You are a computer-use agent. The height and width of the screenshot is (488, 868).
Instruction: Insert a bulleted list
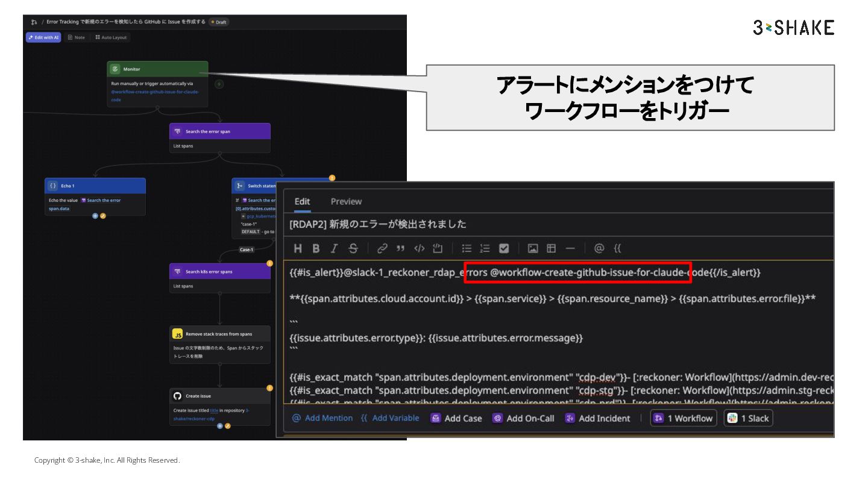pos(467,248)
